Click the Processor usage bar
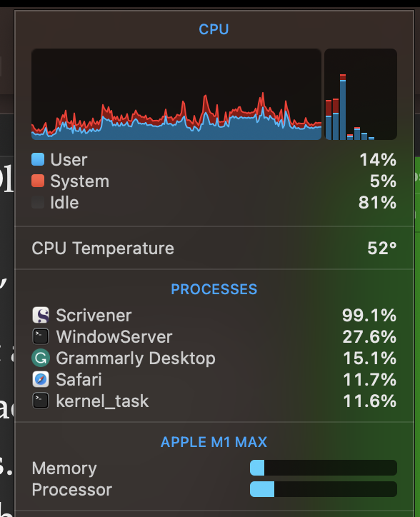 (324, 489)
